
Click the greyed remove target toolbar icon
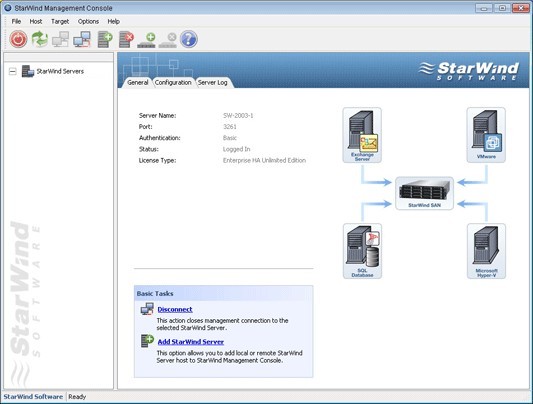pyautogui.click(x=168, y=40)
